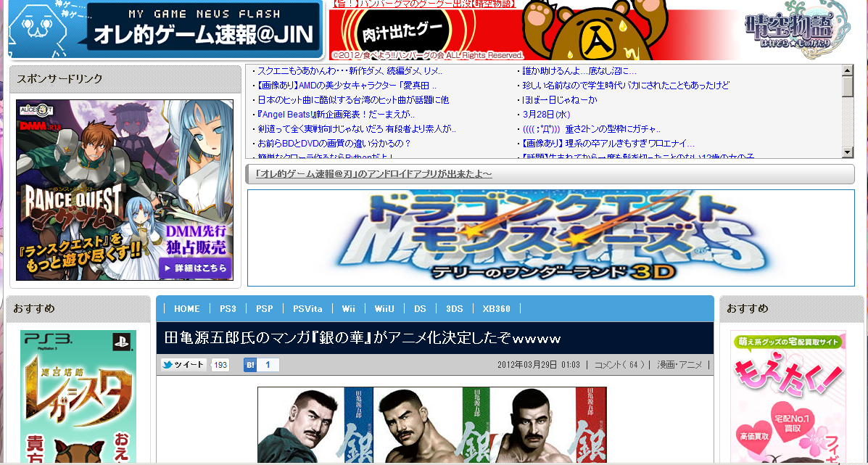Click the 銀の華 manga covers image
This screenshot has width=868, height=465.
(x=431, y=425)
